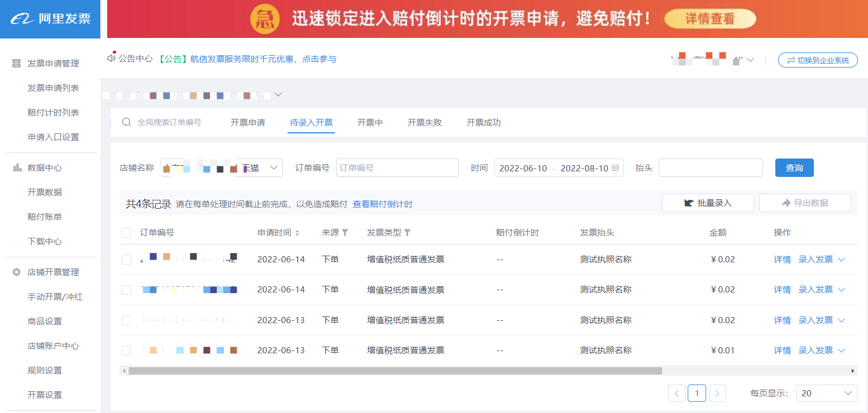Expand the account menu chevron at top
The height and width of the screenshot is (413, 868).
[750, 60]
